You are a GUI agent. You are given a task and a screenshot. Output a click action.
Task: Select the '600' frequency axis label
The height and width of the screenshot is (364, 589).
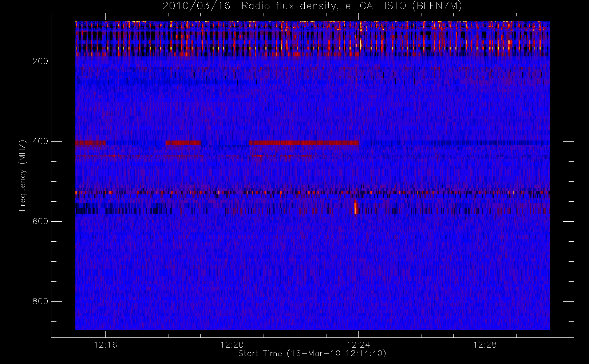pyautogui.click(x=40, y=221)
